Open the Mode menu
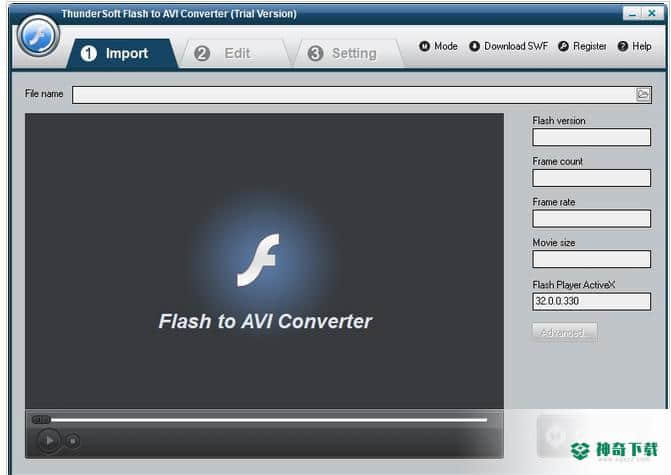 [438, 46]
